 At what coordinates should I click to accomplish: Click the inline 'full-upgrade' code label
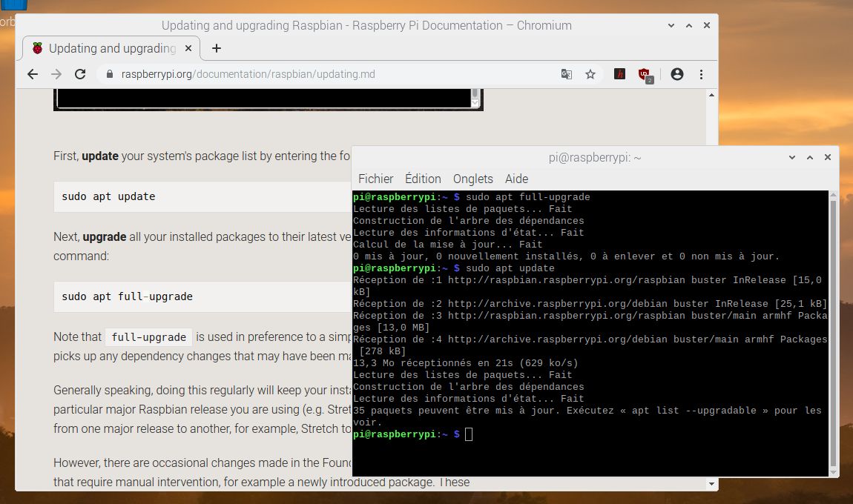click(x=148, y=337)
